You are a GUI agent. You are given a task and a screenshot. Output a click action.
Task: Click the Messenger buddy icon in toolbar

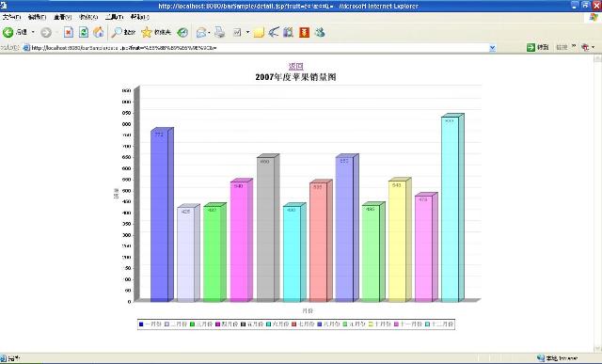coord(320,33)
